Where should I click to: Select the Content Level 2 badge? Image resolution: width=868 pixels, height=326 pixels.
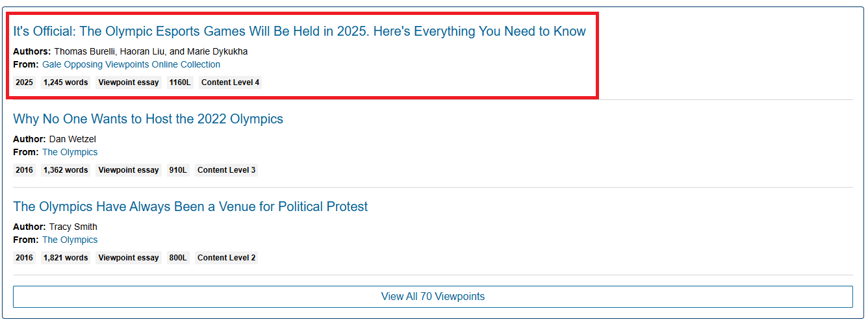[226, 258]
